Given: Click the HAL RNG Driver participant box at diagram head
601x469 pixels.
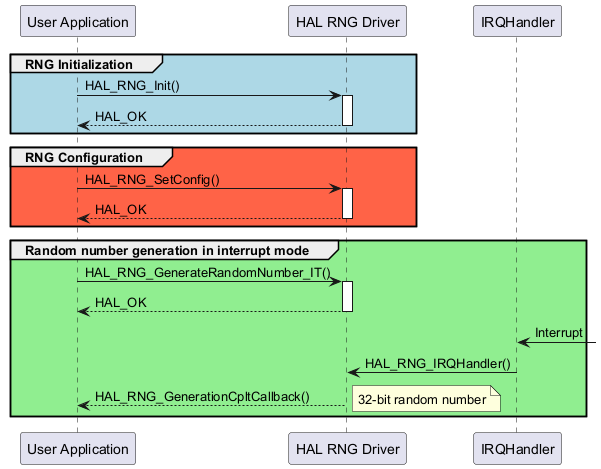Looking at the screenshot, I should (x=347, y=21).
